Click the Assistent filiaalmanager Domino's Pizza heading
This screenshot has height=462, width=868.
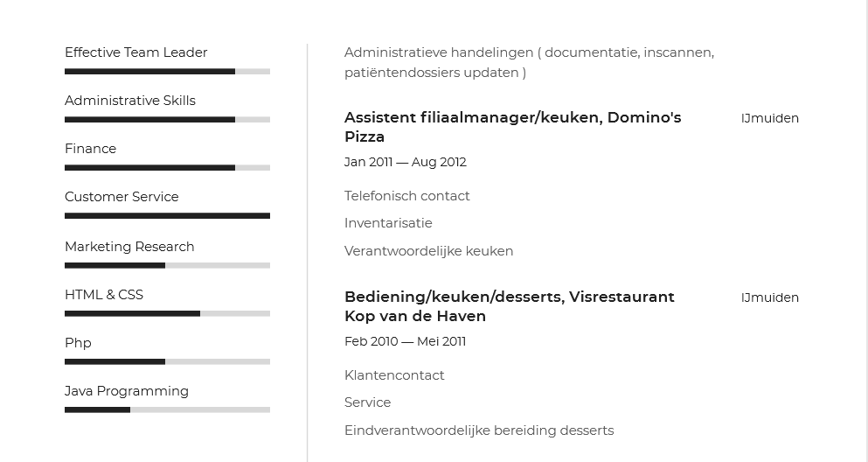(x=512, y=127)
